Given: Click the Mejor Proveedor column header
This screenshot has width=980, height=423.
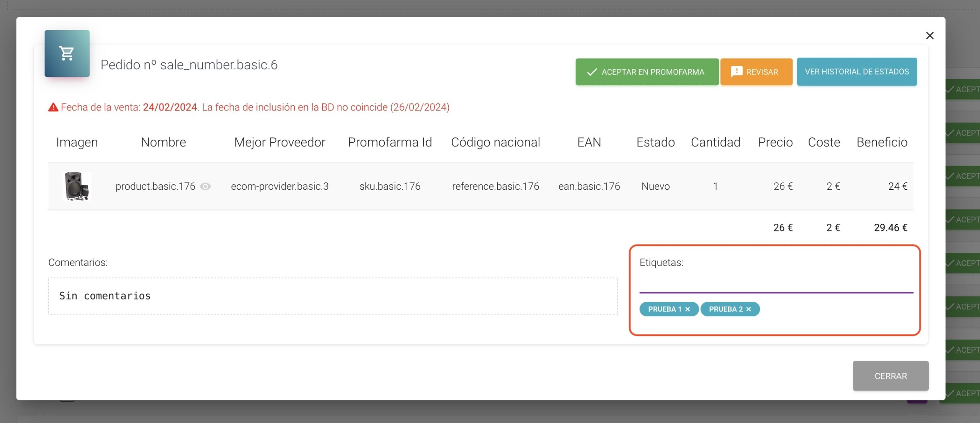Looking at the screenshot, I should coord(279,142).
